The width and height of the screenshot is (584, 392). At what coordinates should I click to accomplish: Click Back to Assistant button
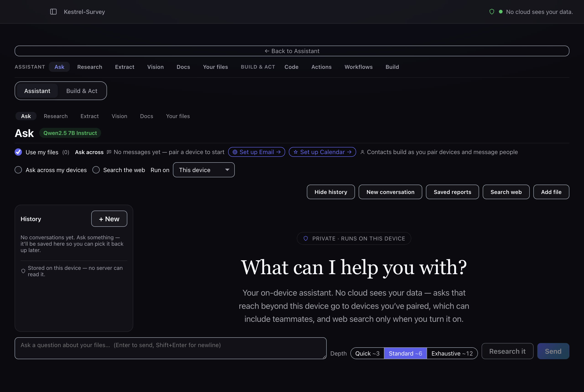[x=292, y=51]
